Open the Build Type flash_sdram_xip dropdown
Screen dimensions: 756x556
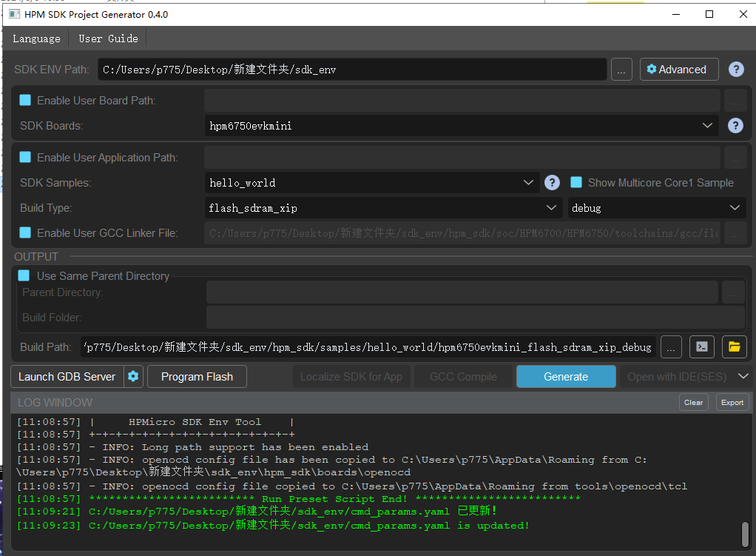click(383, 208)
